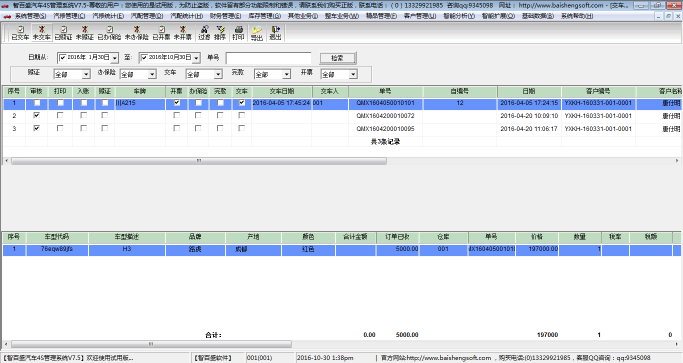Viewport: 683px width, 363px height.
Task: Select row with 单号 QMX1604200010095
Action: click(x=342, y=129)
